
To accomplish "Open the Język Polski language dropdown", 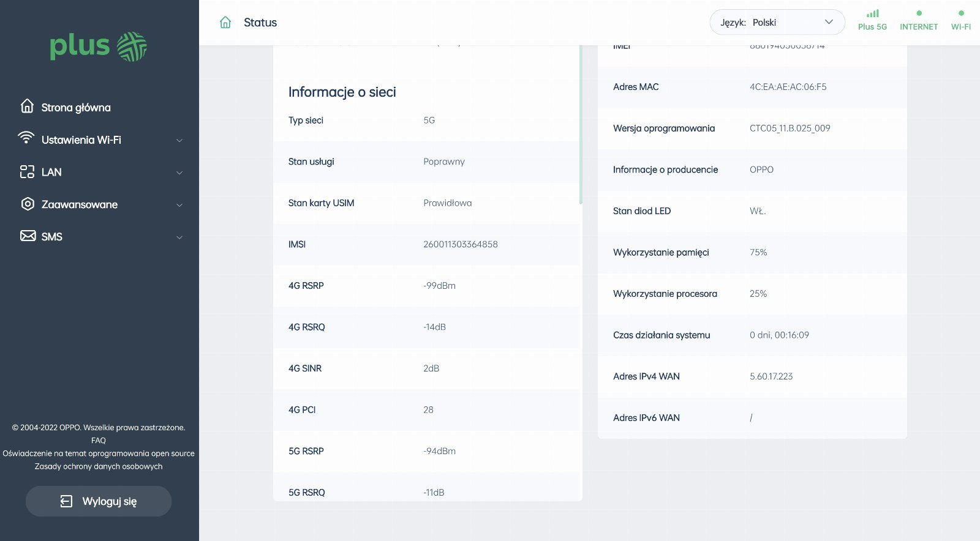I will point(777,22).
